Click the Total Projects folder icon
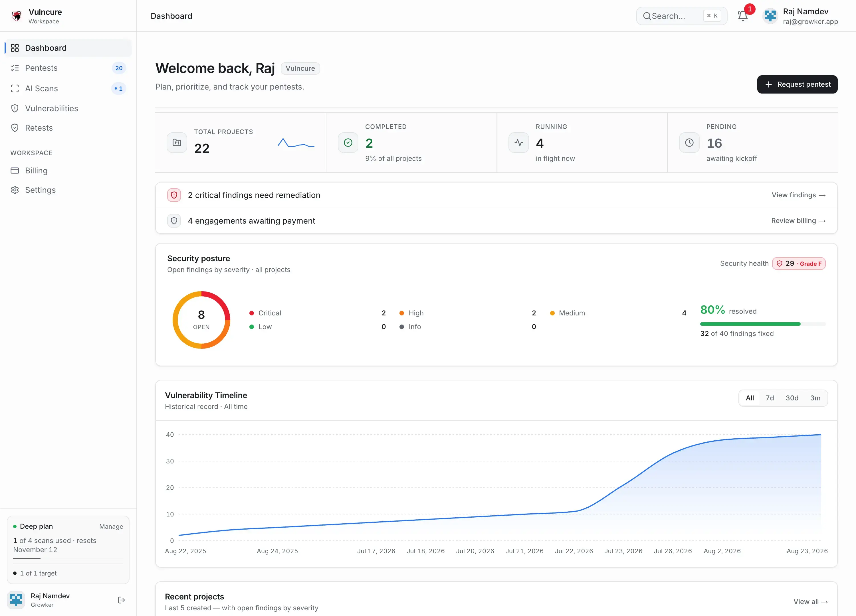The image size is (856, 616). (177, 143)
